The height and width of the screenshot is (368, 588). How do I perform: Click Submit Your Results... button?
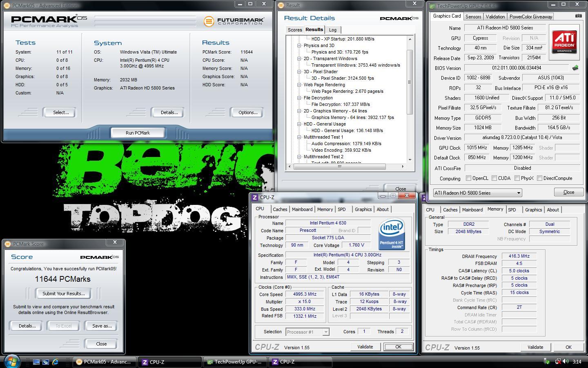coord(64,294)
